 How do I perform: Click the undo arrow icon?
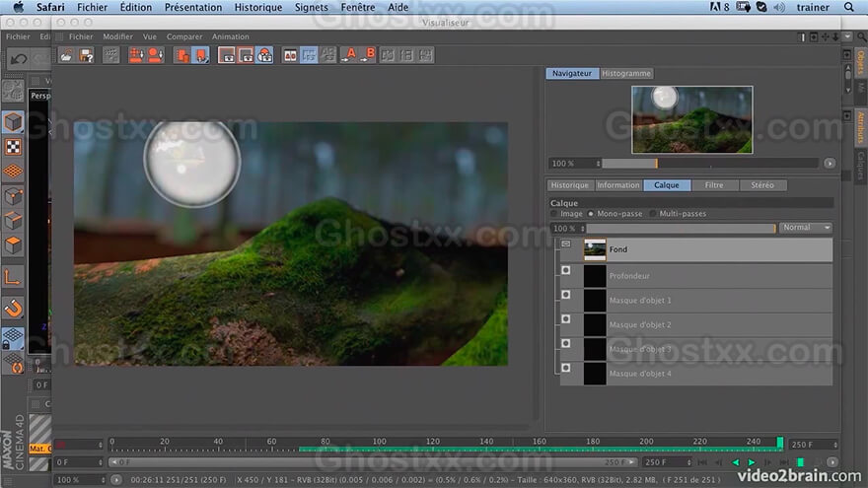coord(19,58)
